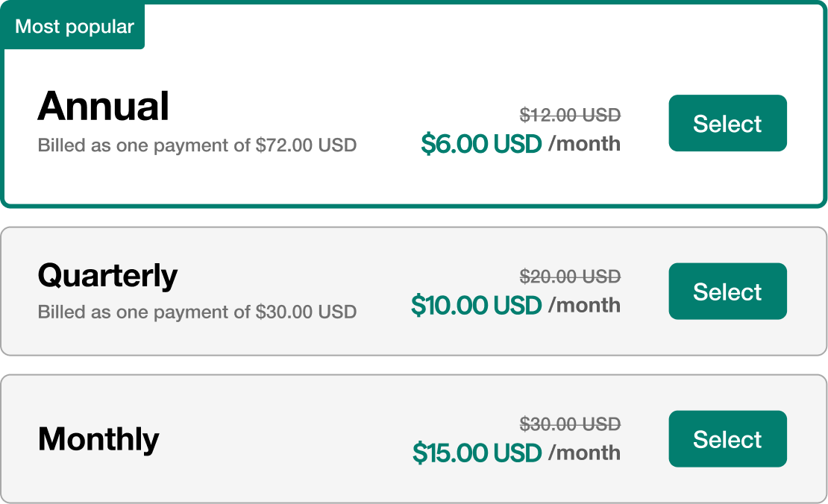Screen dimensions: 828x504
Task: Click billed as one payment of $72.00 text
Action: [x=198, y=145]
